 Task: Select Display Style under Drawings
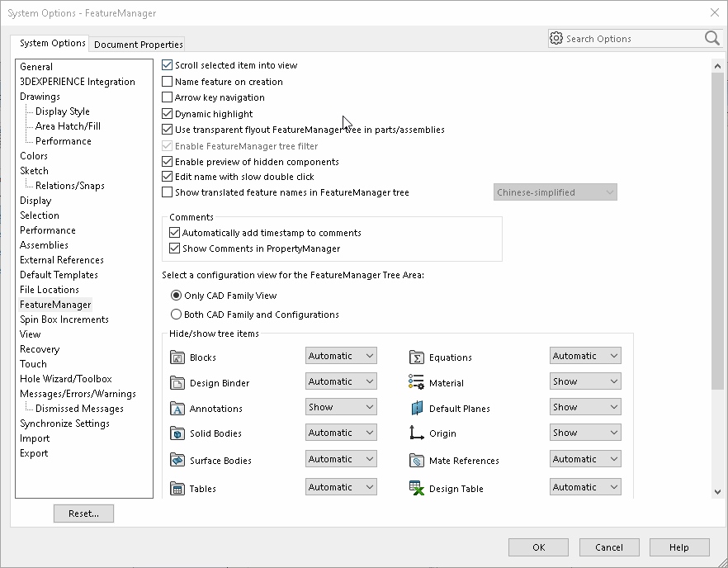coord(63,111)
